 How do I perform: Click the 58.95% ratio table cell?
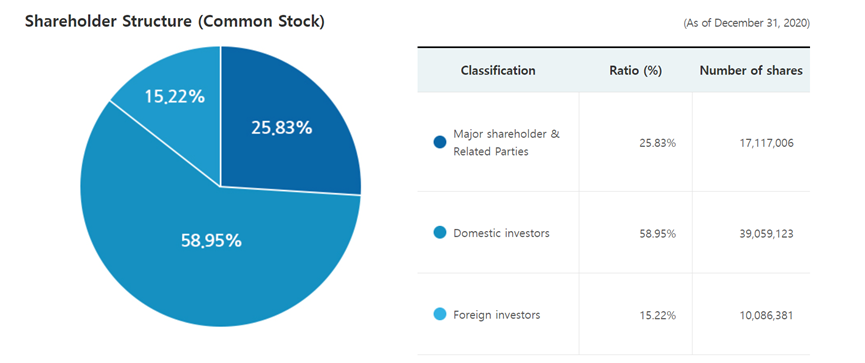(656, 233)
